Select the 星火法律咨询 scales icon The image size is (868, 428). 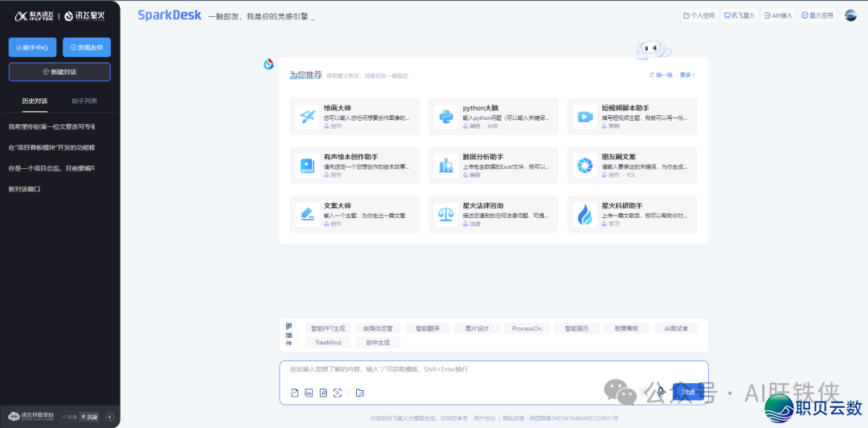(445, 214)
